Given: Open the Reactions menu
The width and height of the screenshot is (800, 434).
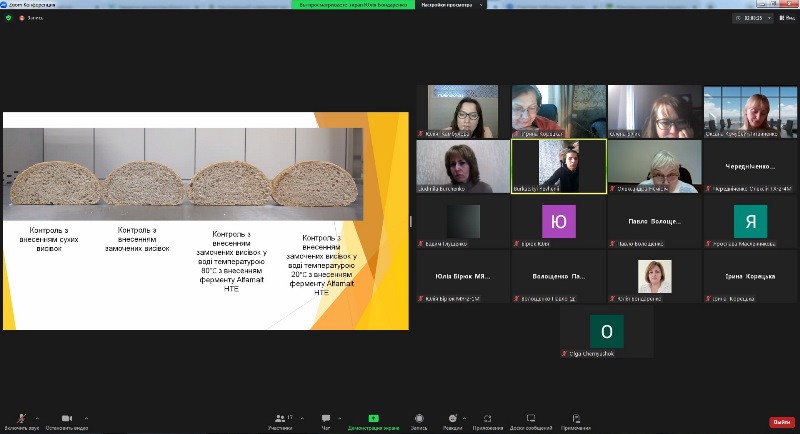Looking at the screenshot, I should click(452, 419).
